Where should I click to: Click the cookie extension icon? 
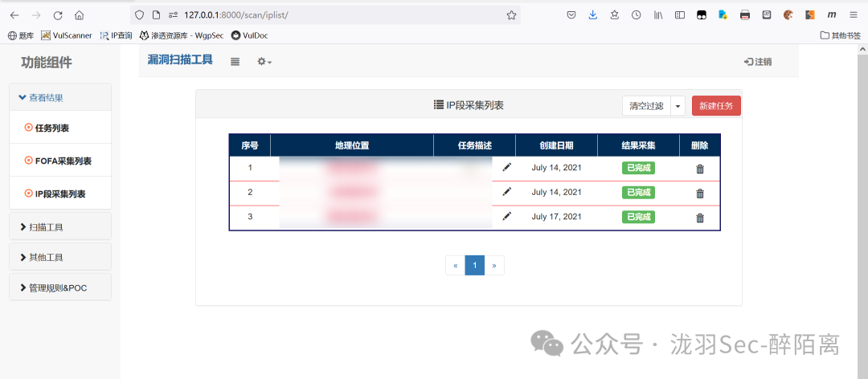pos(788,15)
